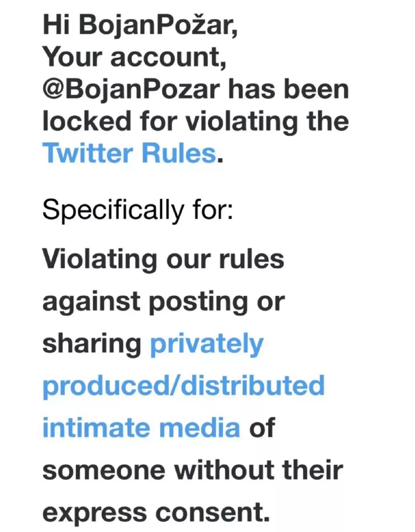415x532 pixels.
Task: Click the "locked for violating the" line
Action: point(195,121)
